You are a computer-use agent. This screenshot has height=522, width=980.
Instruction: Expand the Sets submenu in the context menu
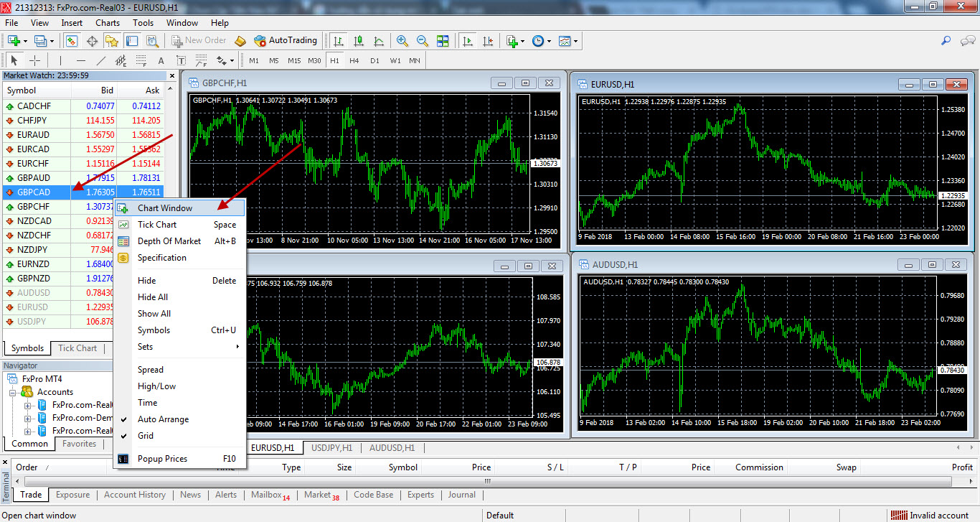(179, 347)
